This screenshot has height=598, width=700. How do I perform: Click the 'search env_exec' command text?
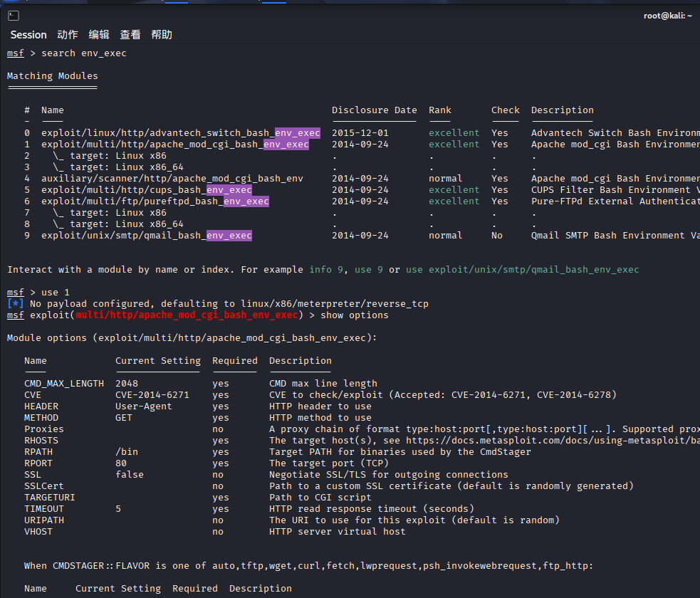click(84, 53)
